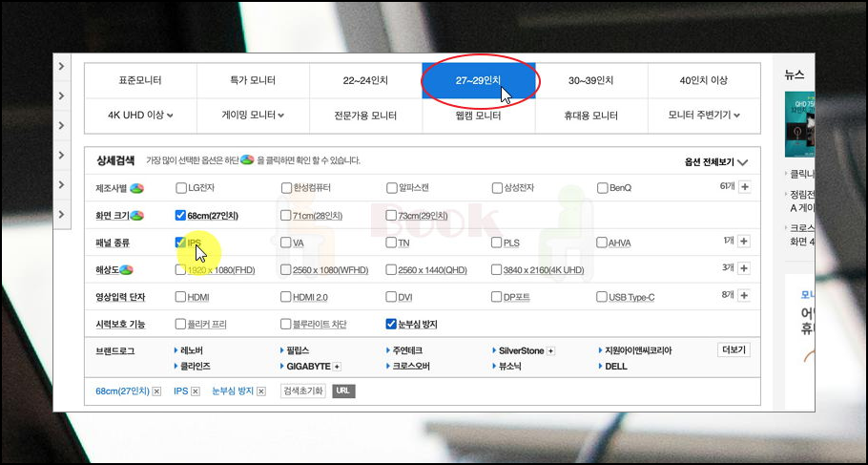Expand more input ports with 8개 plus
Screen dimensions: 868x465
tap(744, 295)
